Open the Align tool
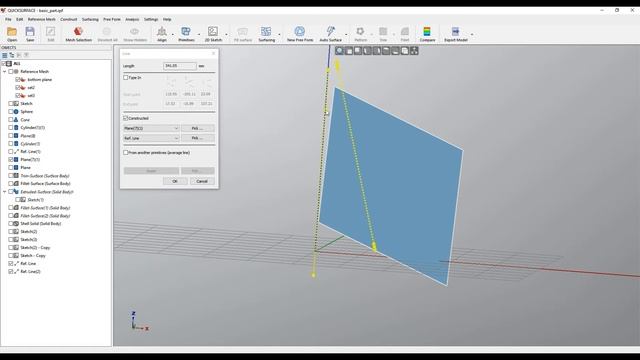Viewport: 640px width, 360px height. coord(162,34)
